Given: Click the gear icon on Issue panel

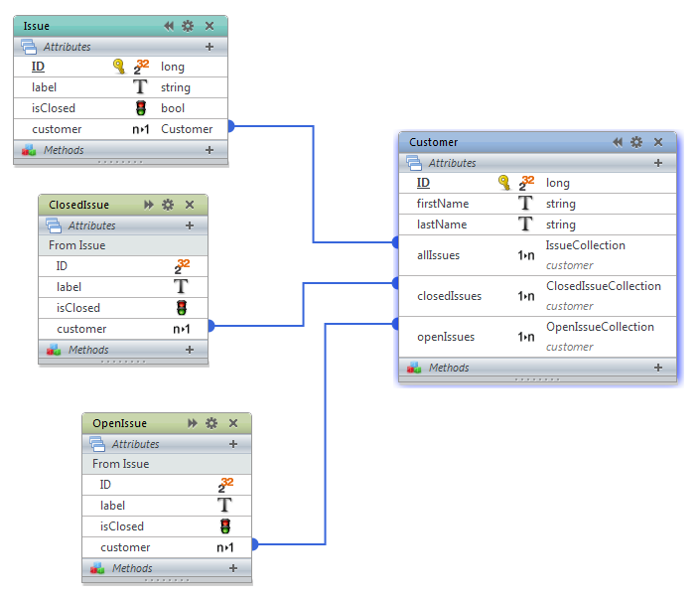Looking at the screenshot, I should click(188, 26).
